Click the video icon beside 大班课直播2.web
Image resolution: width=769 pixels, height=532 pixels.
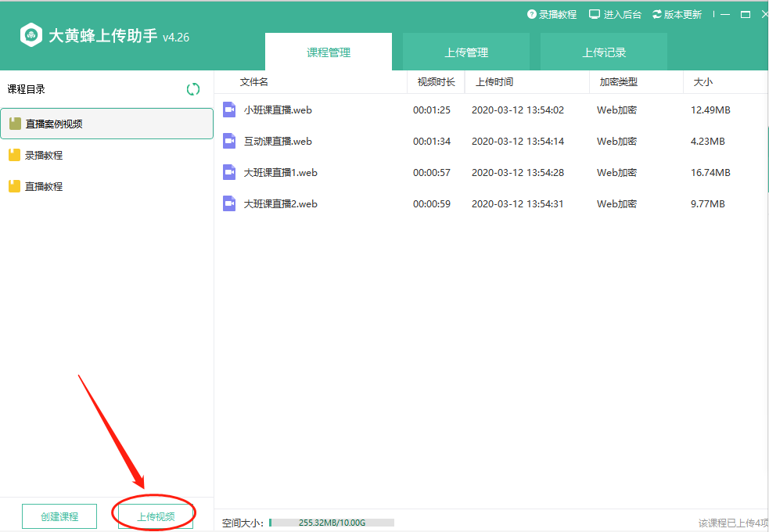point(229,203)
